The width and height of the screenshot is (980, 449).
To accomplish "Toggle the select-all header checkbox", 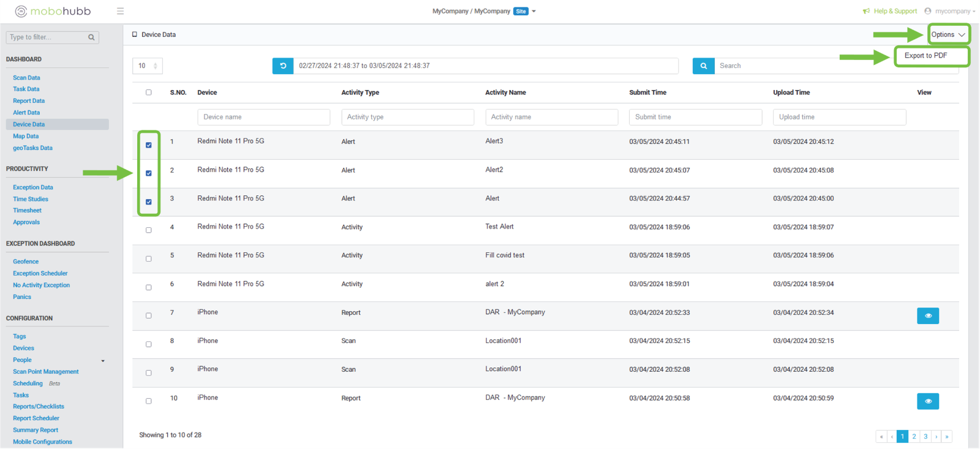I will pyautogui.click(x=149, y=92).
